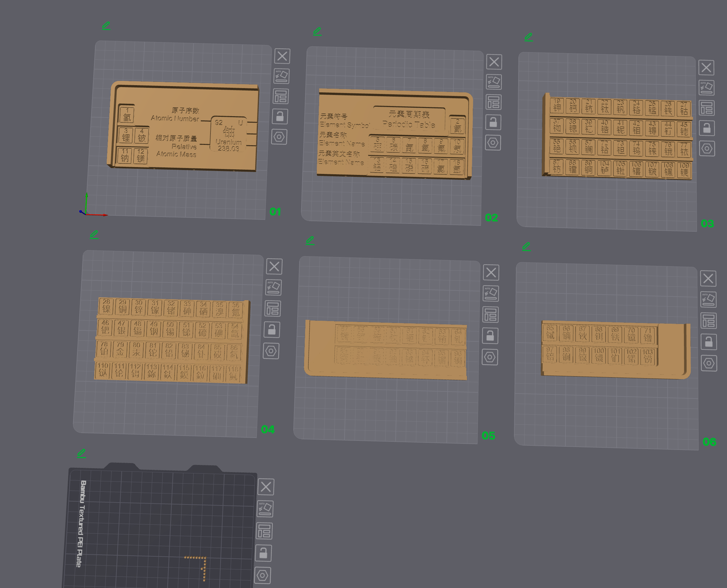Toggle the lock on plate 02
The height and width of the screenshot is (588, 727).
pyautogui.click(x=493, y=122)
